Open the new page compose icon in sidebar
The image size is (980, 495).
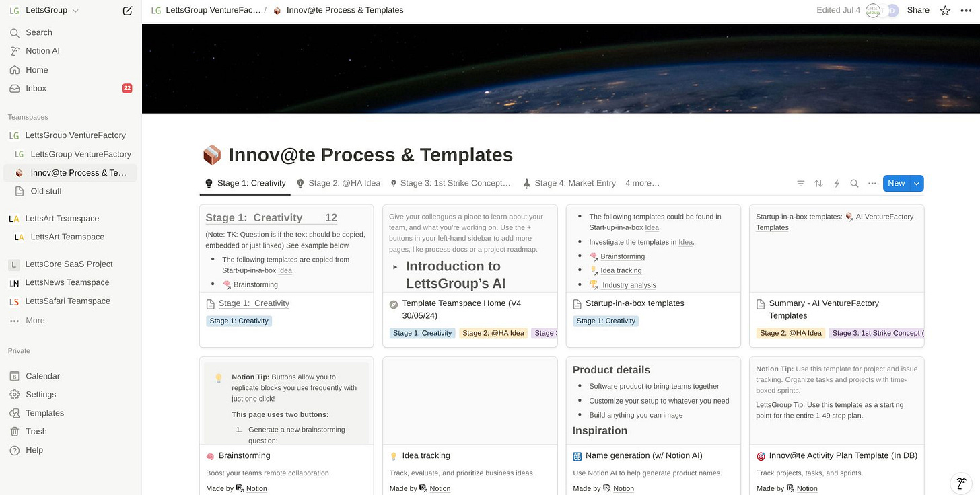tap(127, 10)
